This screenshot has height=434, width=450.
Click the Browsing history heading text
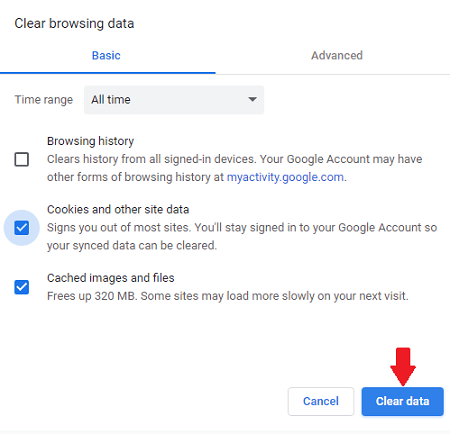(x=90, y=141)
